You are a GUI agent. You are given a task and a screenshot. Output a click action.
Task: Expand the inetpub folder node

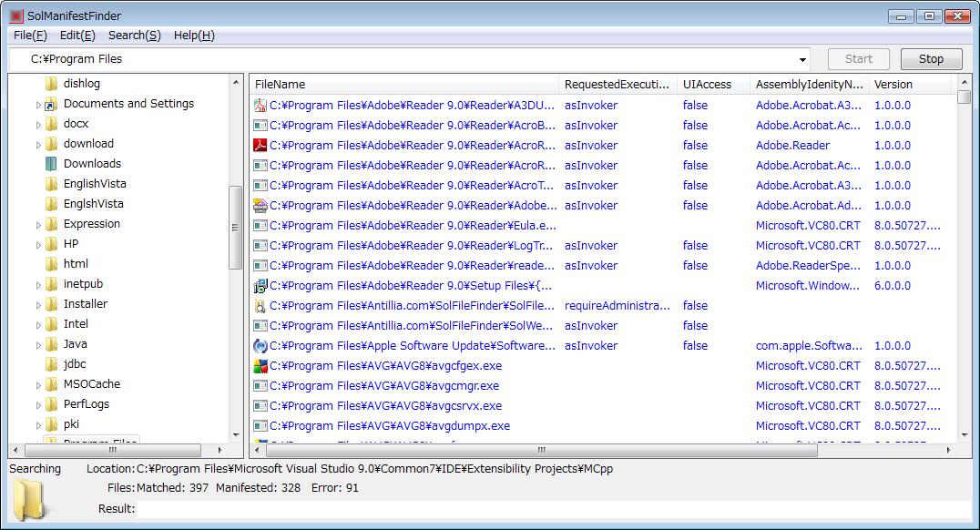(x=38, y=284)
